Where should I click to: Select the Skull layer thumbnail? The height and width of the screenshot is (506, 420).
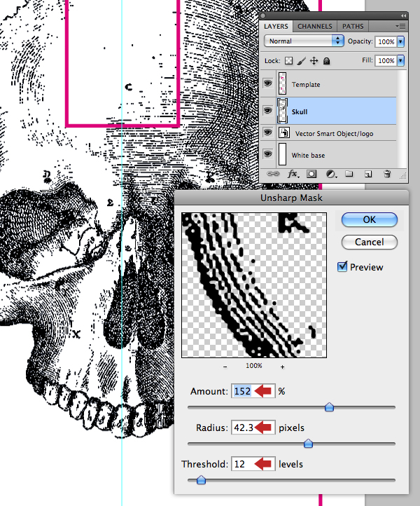pos(282,111)
